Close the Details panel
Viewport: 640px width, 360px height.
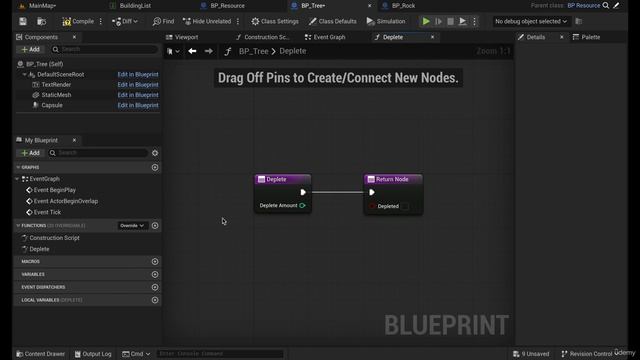coord(562,37)
